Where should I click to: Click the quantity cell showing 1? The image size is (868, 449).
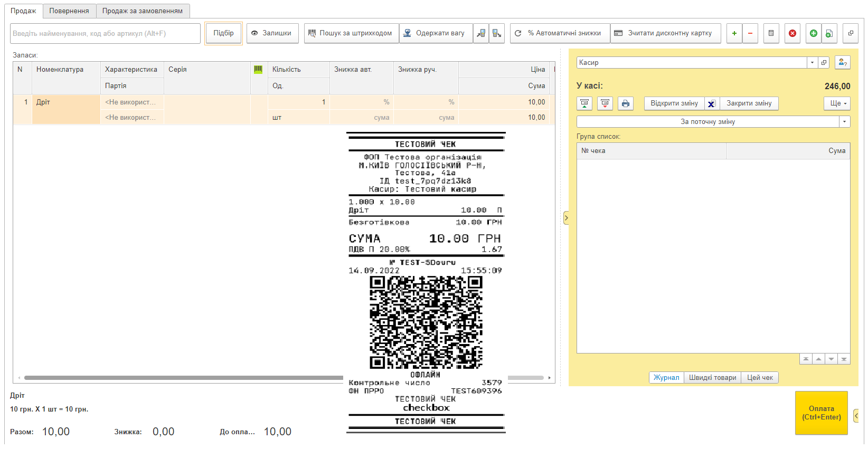tap(299, 102)
